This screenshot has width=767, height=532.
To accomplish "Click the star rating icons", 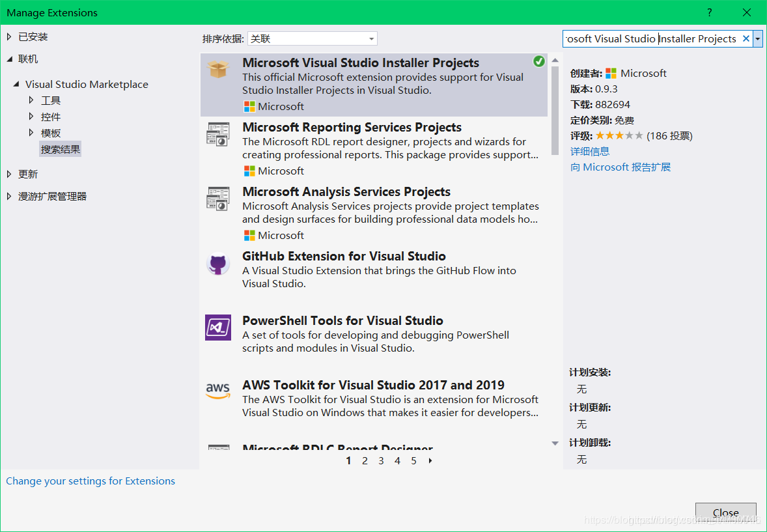I will [x=619, y=135].
